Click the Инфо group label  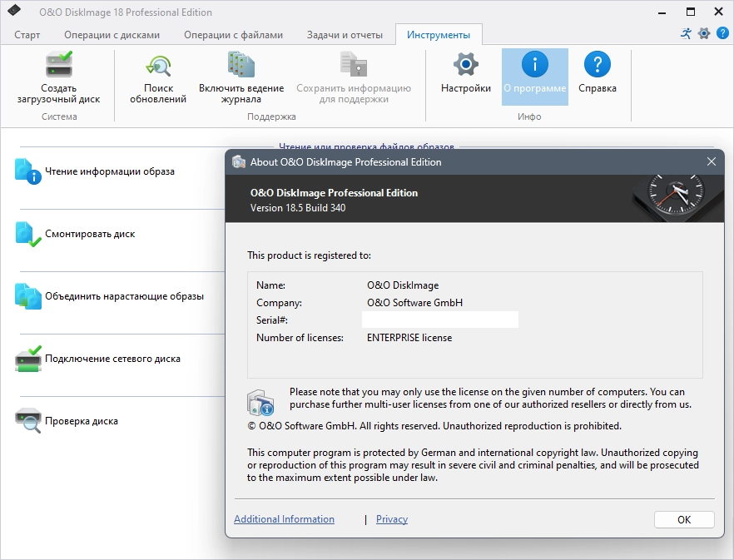(529, 116)
